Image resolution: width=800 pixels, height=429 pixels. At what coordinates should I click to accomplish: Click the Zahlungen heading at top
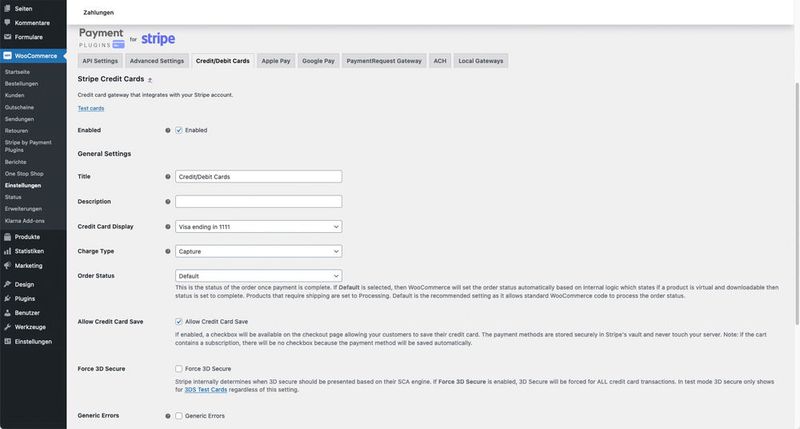click(x=98, y=12)
